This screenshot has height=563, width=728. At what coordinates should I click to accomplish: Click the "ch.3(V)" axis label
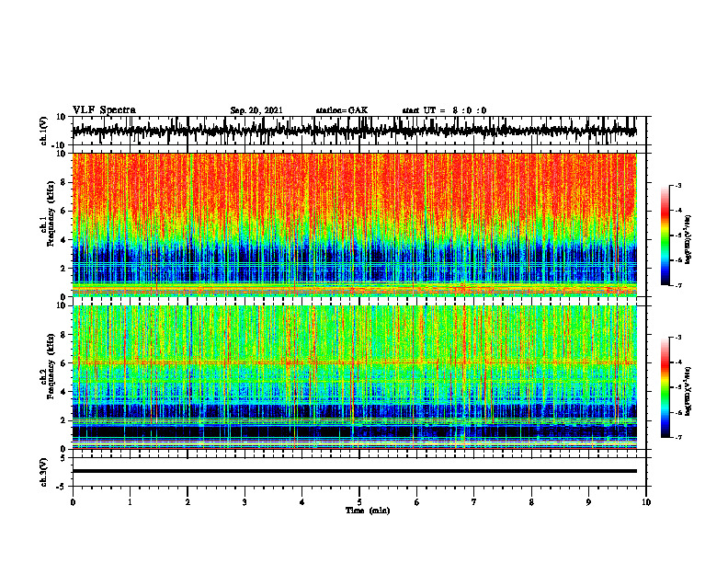tap(43, 472)
